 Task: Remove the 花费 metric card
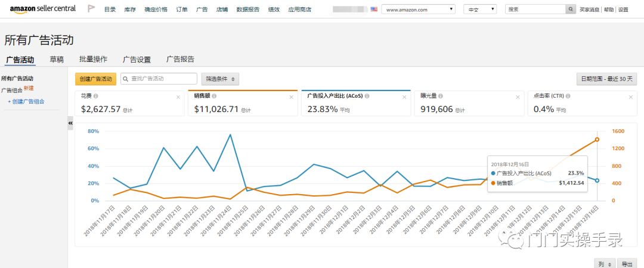[178, 96]
